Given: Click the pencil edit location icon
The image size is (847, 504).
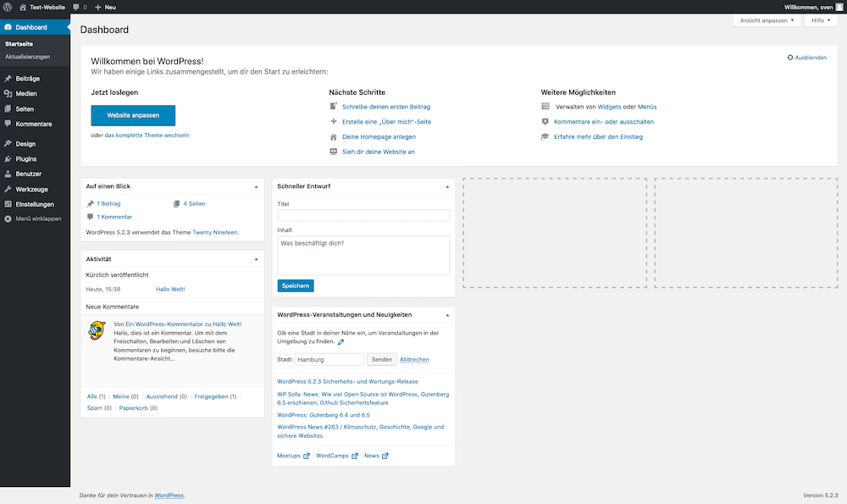Looking at the screenshot, I should tap(340, 342).
